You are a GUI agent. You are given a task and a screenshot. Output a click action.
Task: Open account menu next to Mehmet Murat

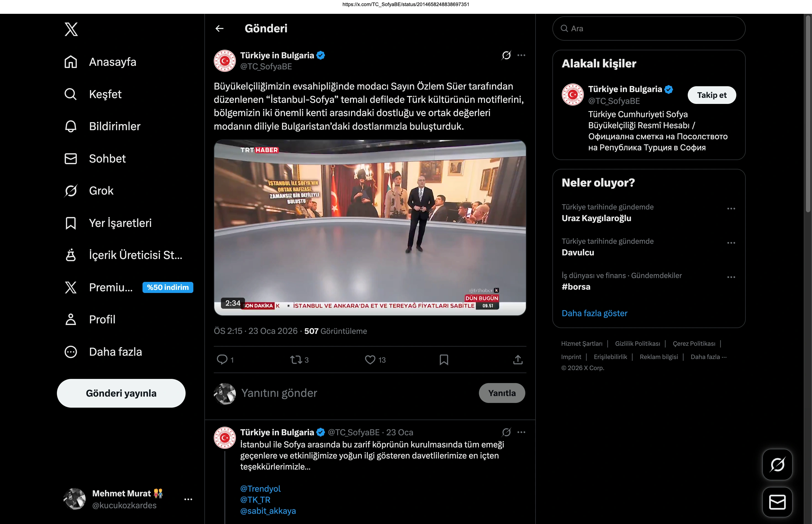point(188,499)
